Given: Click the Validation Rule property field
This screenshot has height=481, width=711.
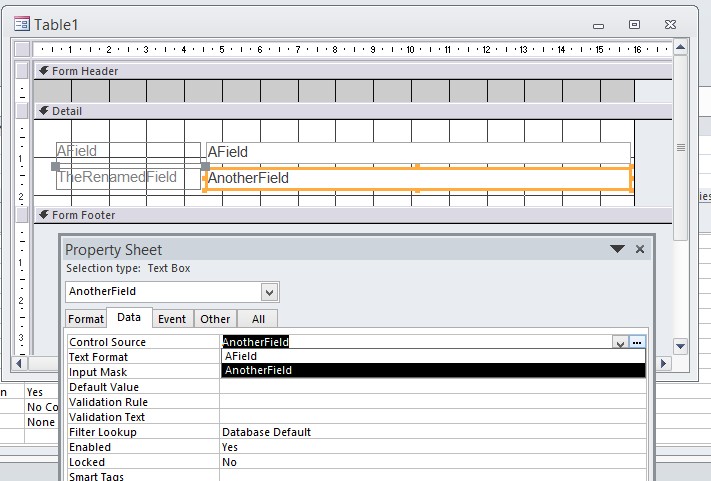Looking at the screenshot, I should pos(433,401).
